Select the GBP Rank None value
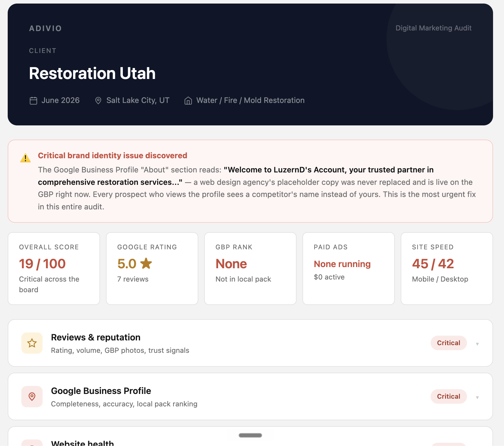Viewport: 504px width, 446px height. click(231, 264)
